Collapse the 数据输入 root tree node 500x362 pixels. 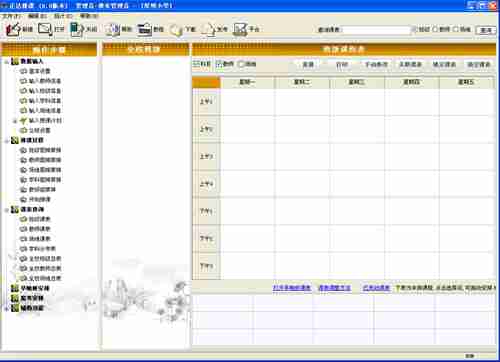click(6, 62)
